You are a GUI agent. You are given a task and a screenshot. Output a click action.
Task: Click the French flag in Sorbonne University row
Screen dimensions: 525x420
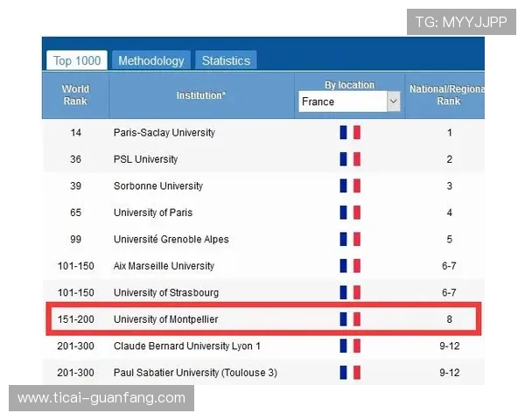coord(350,185)
